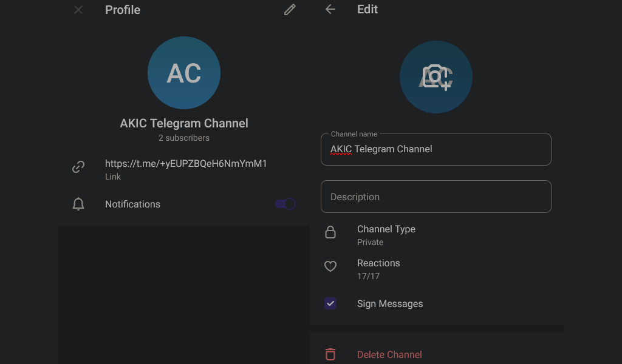The width and height of the screenshot is (622, 364).
Task: Click inside the Channel name field
Action: pos(436,149)
